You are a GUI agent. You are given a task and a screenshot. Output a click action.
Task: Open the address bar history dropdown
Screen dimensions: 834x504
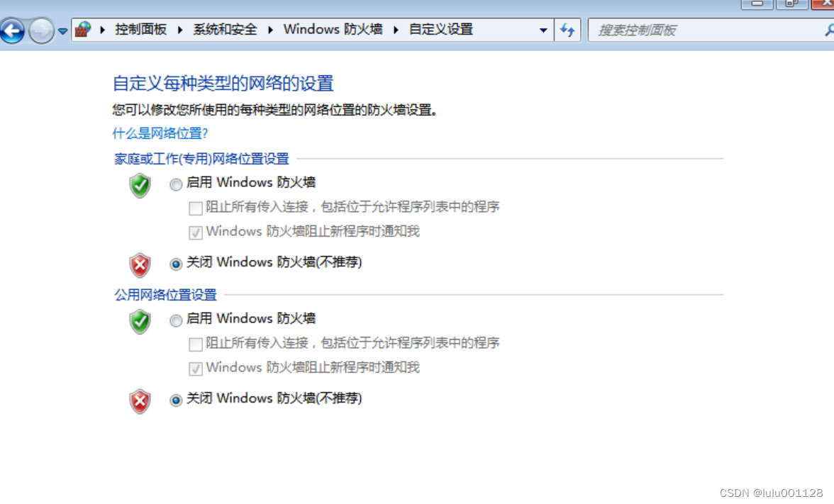pyautogui.click(x=543, y=30)
